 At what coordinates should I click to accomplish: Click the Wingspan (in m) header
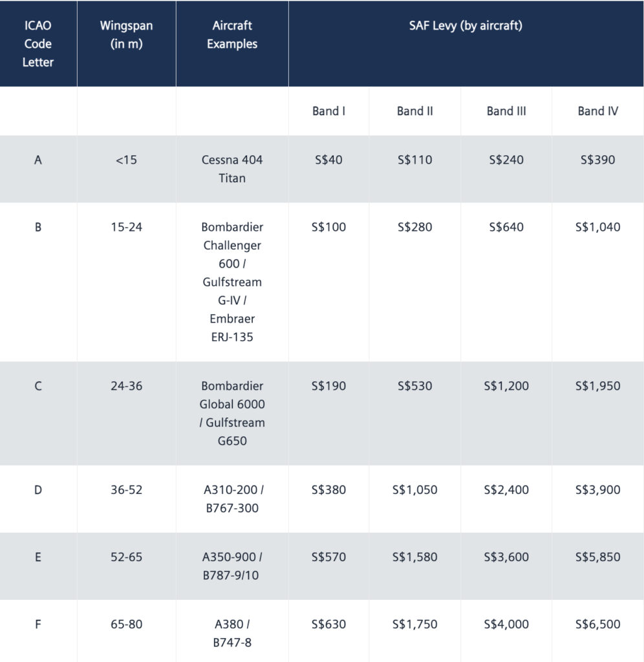coord(126,35)
